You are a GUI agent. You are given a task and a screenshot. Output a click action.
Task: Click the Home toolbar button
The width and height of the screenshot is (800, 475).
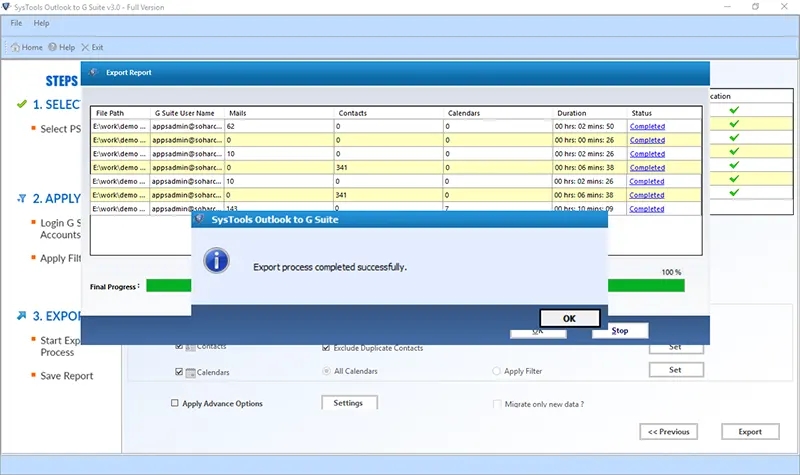(27, 47)
